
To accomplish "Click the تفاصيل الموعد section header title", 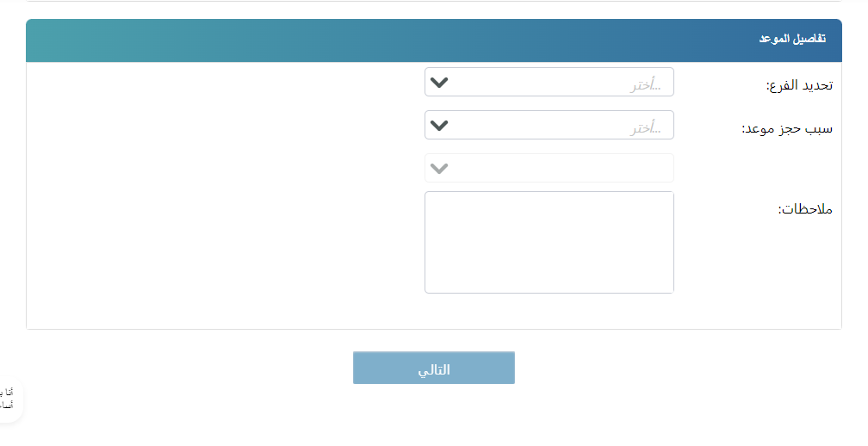I will (x=791, y=40).
